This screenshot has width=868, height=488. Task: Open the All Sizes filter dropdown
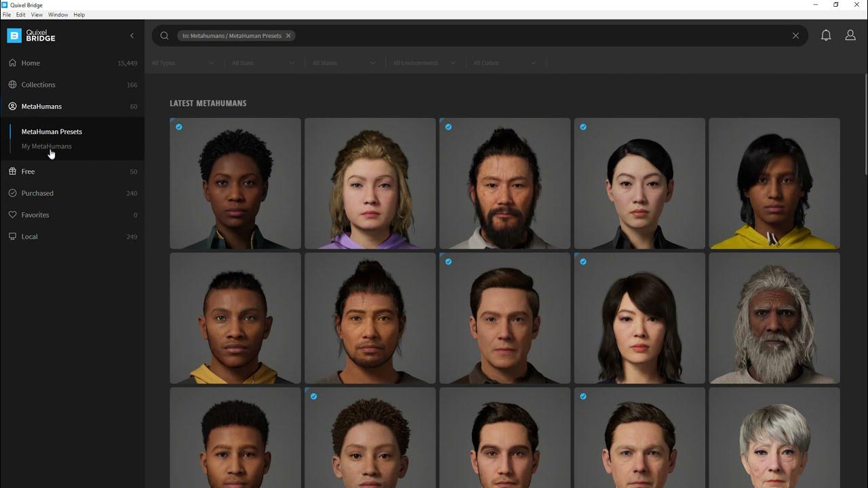(263, 63)
